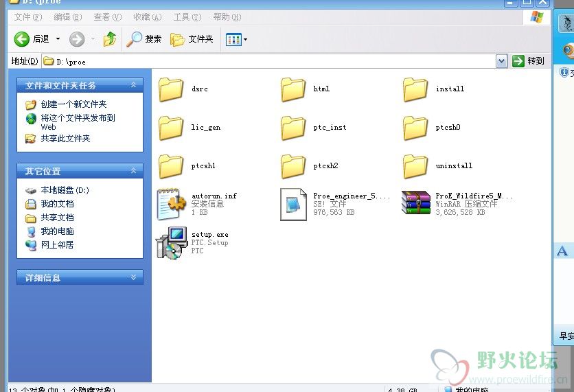Collapse the 文件和文件夹任务 panel
Viewport: 574px width, 392px height.
click(x=134, y=85)
